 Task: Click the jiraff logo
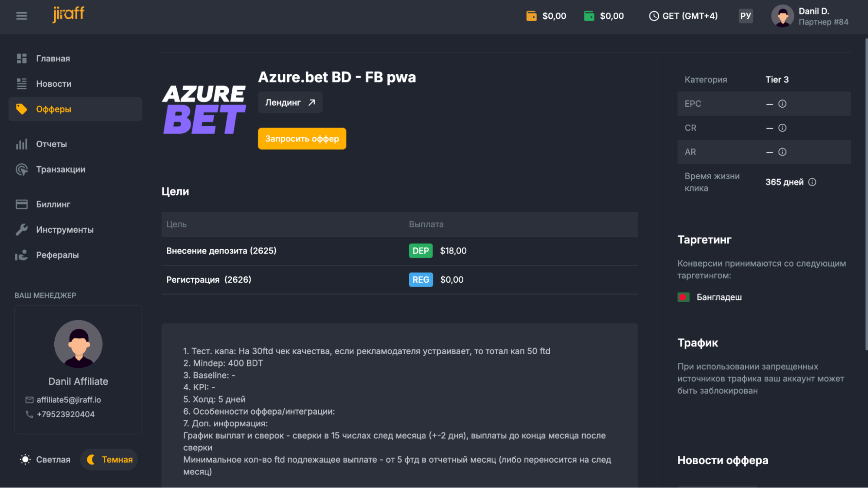coord(68,14)
